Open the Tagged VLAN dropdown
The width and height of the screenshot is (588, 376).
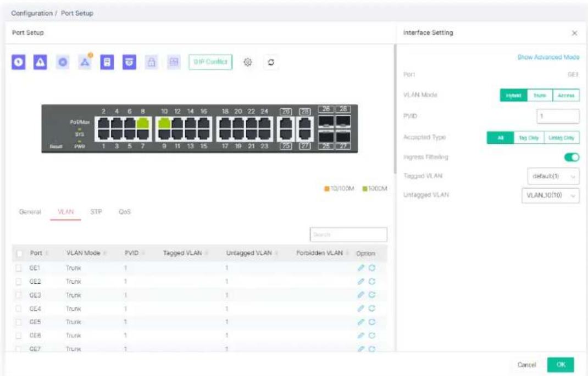tap(553, 176)
